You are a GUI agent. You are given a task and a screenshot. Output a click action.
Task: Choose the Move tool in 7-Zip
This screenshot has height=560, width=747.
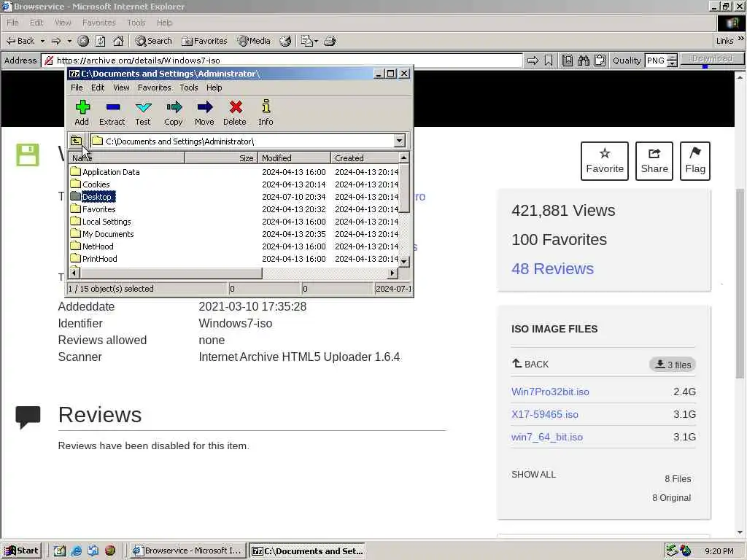(204, 113)
